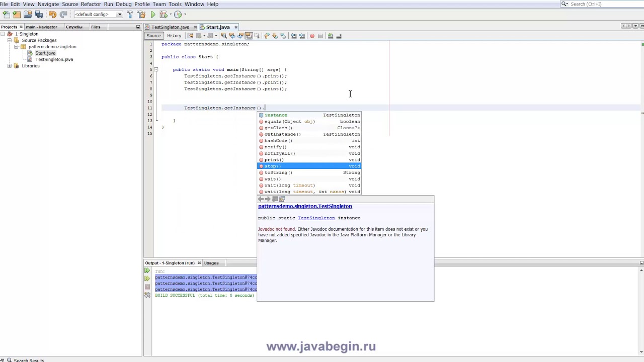Click the New Project toolbar icon
Screen dimensions: 644x362
pyautogui.click(x=17, y=15)
